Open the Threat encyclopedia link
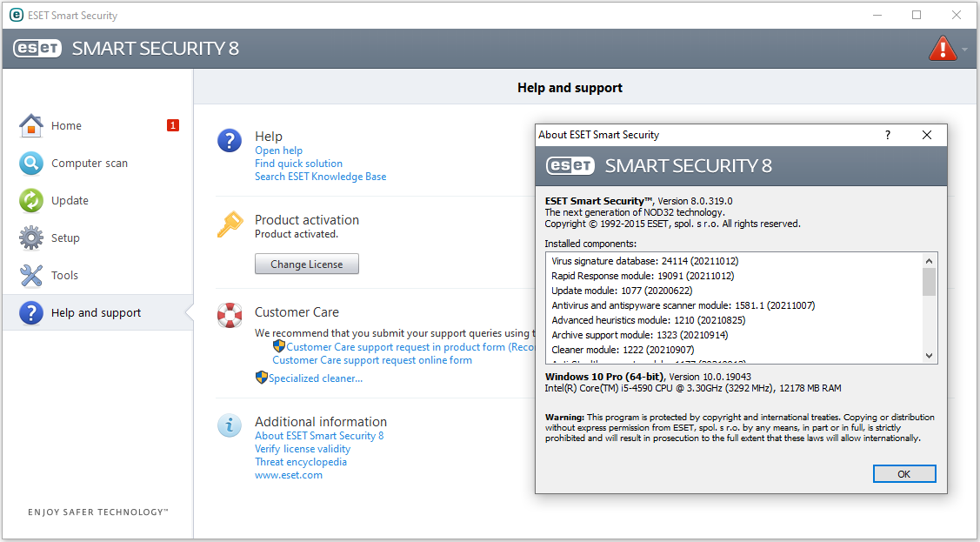This screenshot has width=980, height=542. coord(300,462)
